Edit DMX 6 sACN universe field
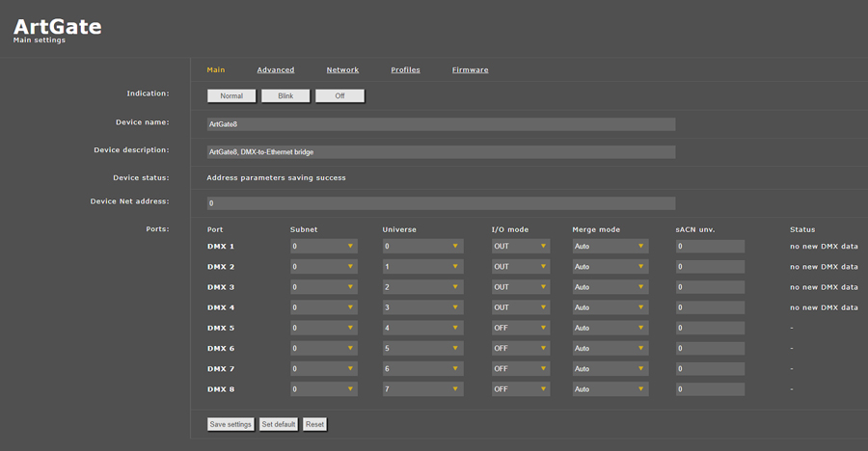This screenshot has height=451, width=868. point(710,349)
